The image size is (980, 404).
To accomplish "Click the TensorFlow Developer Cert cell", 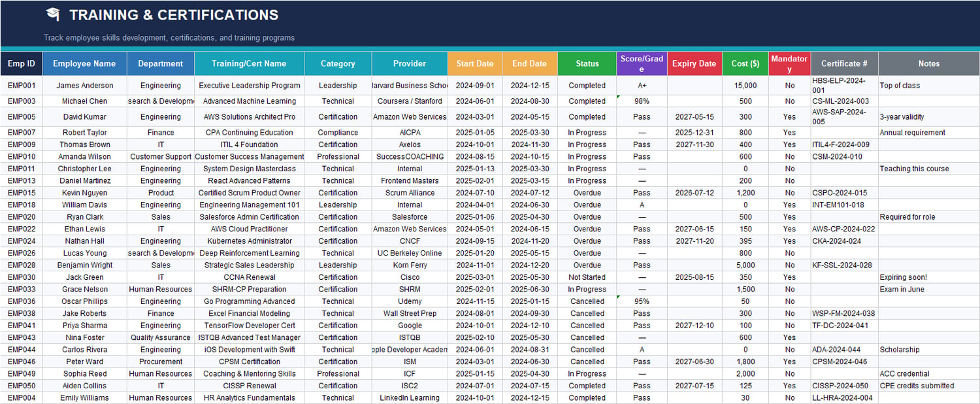I will pos(249,326).
